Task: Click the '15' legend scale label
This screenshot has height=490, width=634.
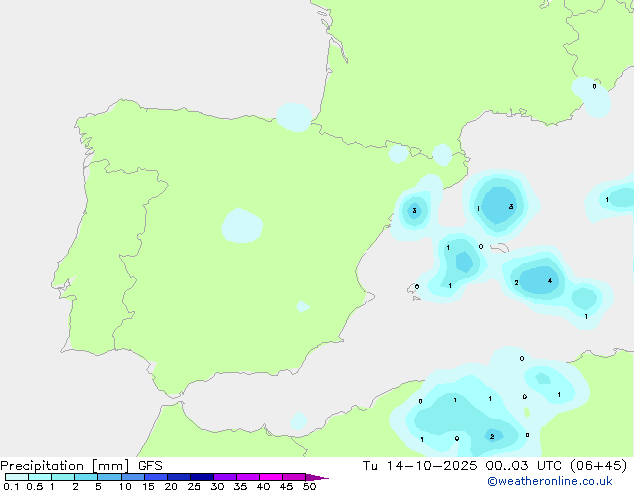Action: point(148,486)
